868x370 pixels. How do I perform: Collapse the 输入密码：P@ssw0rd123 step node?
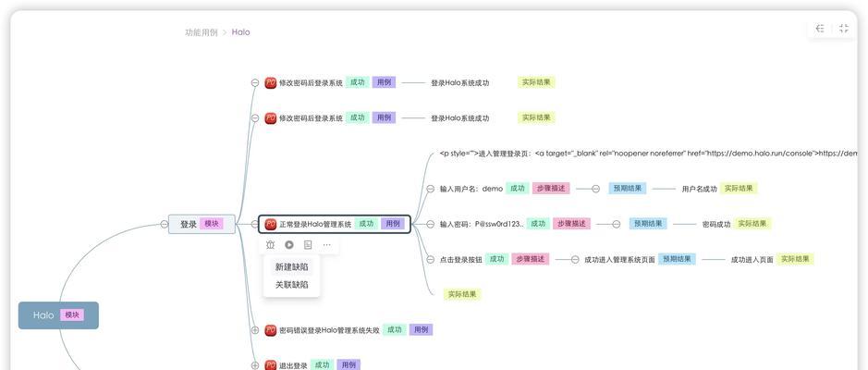point(430,225)
